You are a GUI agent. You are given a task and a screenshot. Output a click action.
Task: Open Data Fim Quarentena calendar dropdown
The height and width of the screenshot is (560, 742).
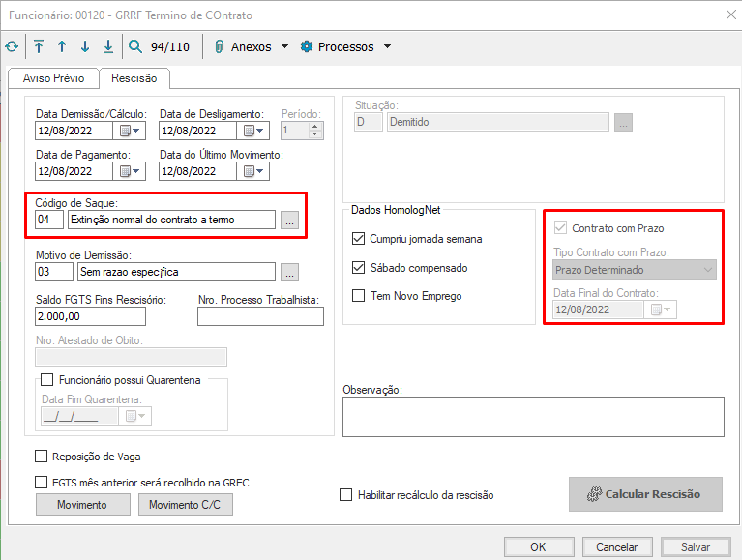pyautogui.click(x=135, y=416)
